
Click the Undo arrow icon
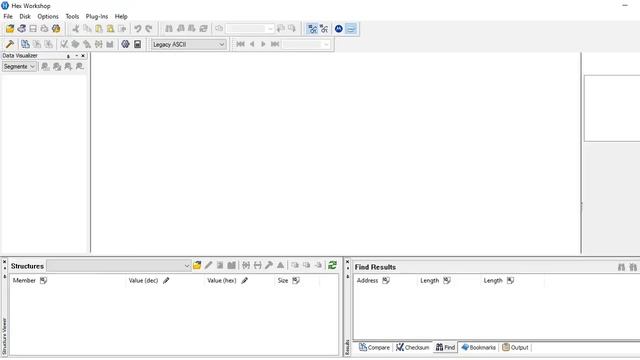pos(138,29)
